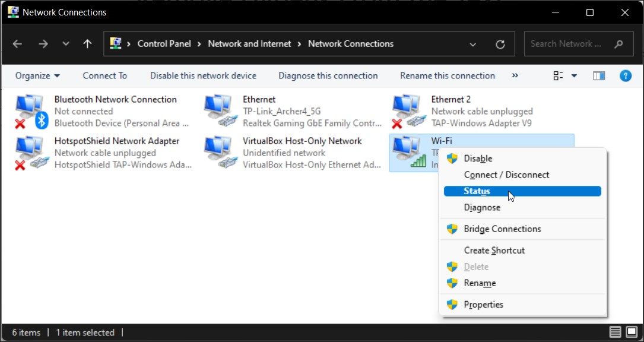Choose Disable in the context menu
Image resolution: width=644 pixels, height=342 pixels.
(522, 159)
